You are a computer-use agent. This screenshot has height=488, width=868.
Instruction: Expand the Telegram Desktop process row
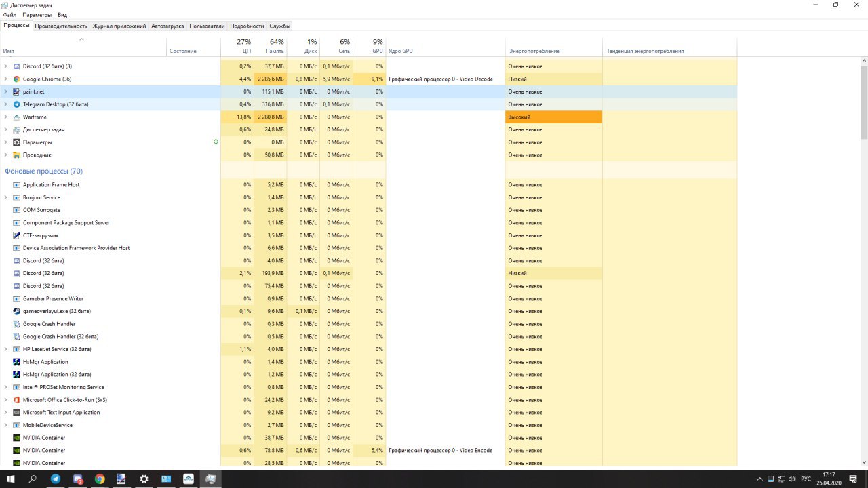click(6, 104)
